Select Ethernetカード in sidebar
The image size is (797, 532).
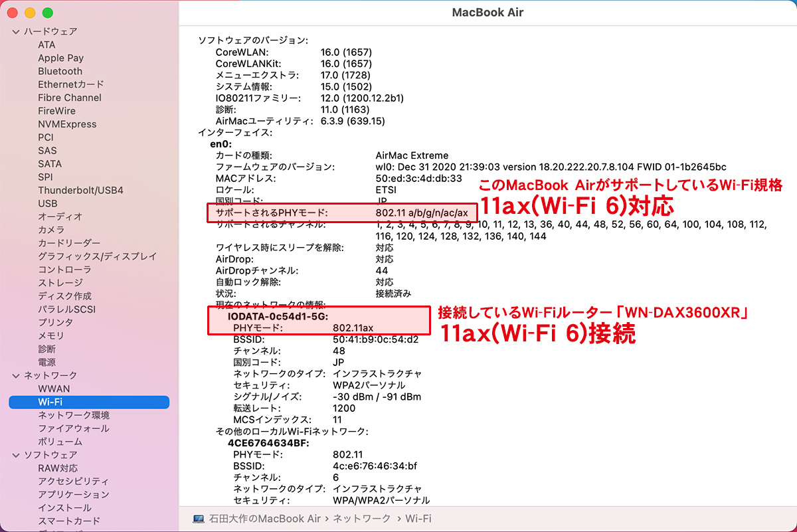71,84
